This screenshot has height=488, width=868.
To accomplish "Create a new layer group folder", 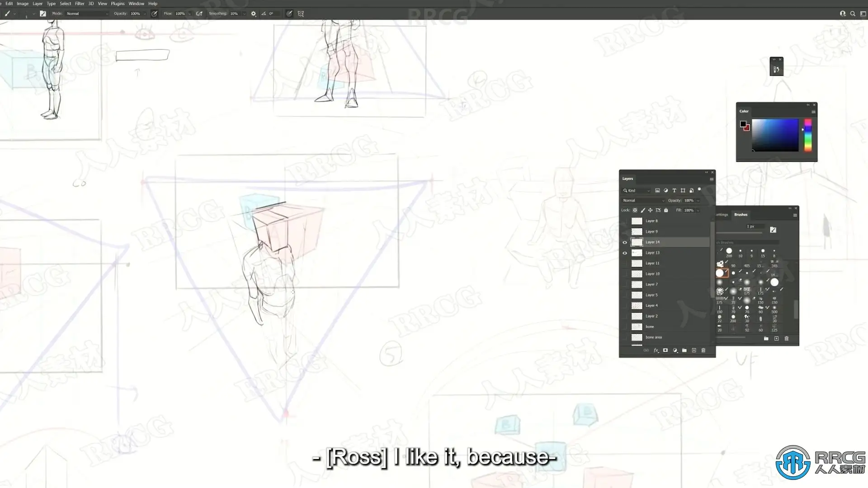I will pos(684,350).
